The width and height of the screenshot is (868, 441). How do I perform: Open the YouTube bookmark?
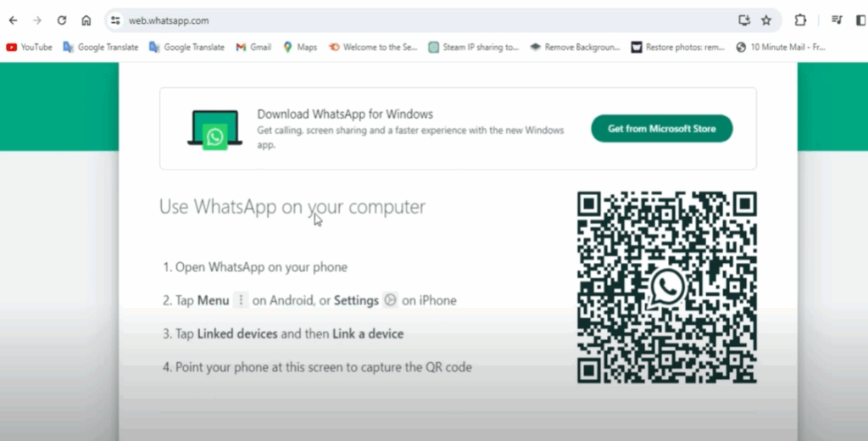pos(30,47)
